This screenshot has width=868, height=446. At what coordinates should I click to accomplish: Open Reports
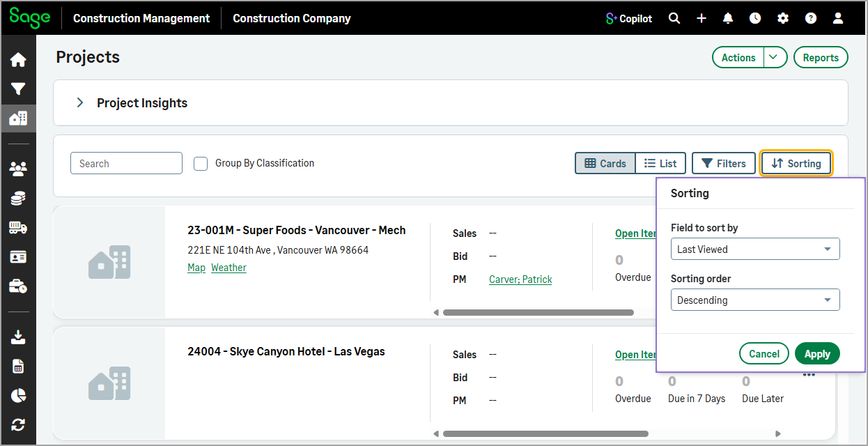(821, 58)
